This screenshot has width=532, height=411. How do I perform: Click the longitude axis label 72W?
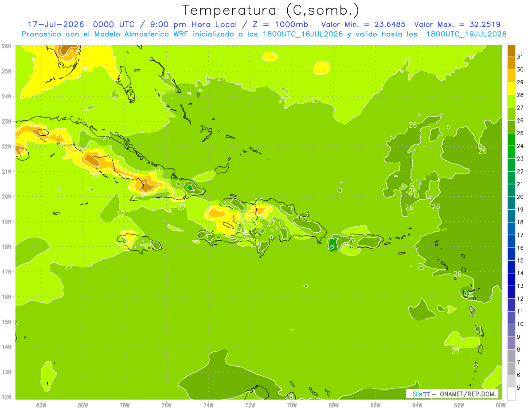point(250,404)
